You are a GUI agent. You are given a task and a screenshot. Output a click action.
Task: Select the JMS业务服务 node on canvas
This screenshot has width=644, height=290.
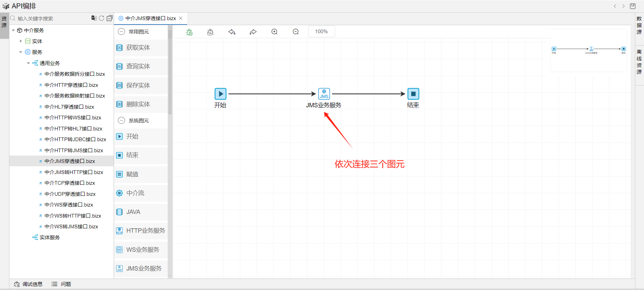[324, 94]
